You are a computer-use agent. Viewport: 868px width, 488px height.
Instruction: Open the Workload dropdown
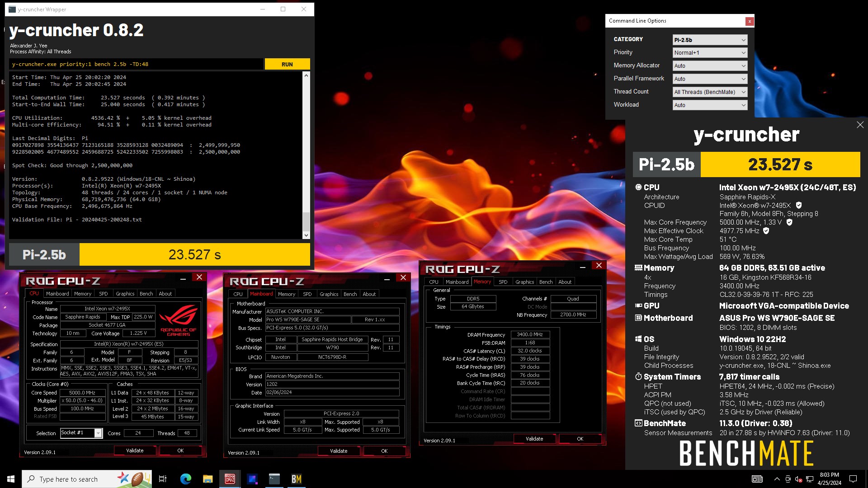pyautogui.click(x=710, y=105)
